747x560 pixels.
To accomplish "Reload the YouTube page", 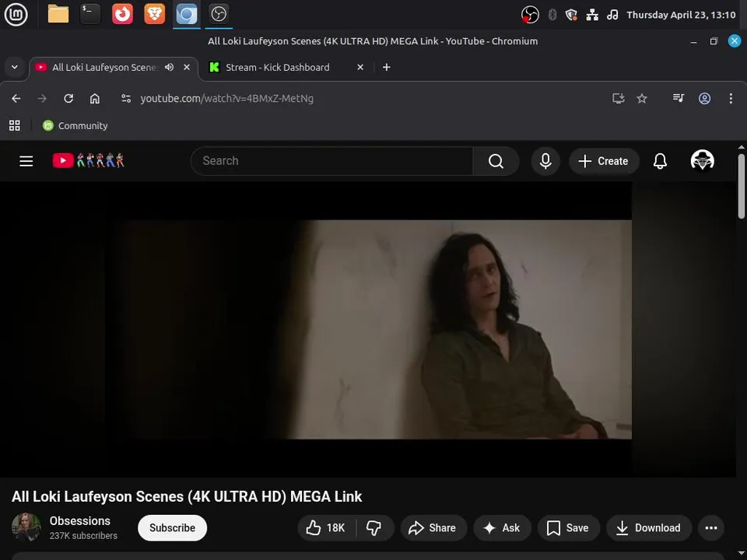I will [68, 99].
